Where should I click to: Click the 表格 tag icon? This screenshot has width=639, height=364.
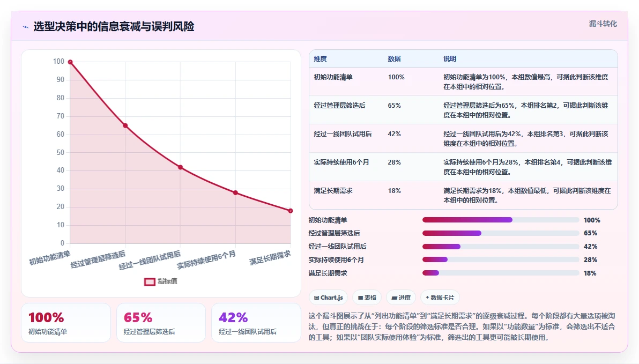pyautogui.click(x=360, y=298)
